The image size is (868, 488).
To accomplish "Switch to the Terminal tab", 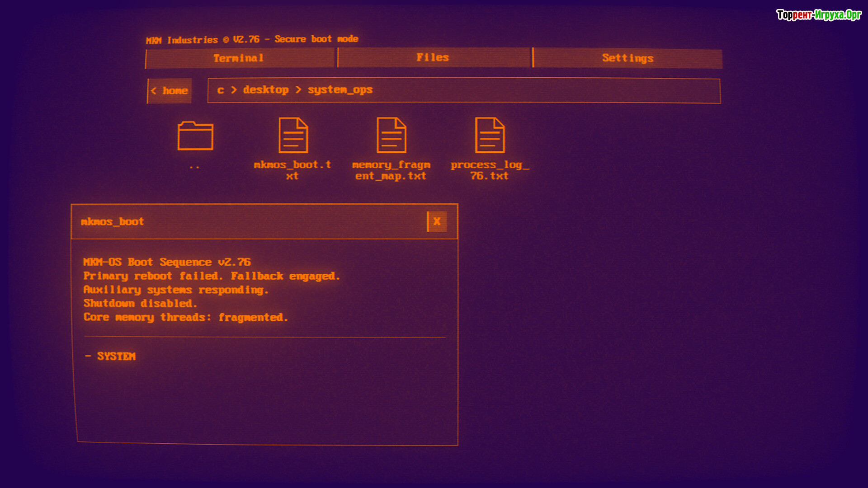I will click(x=239, y=58).
